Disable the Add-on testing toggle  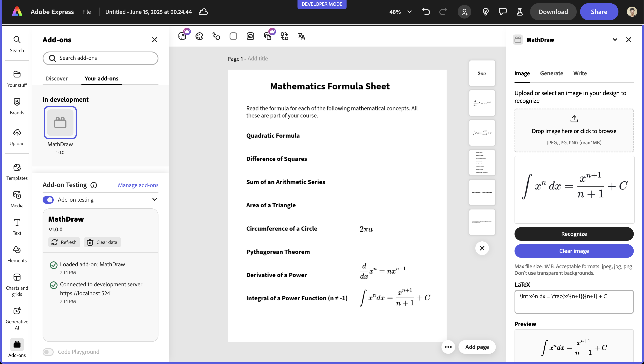tap(48, 199)
